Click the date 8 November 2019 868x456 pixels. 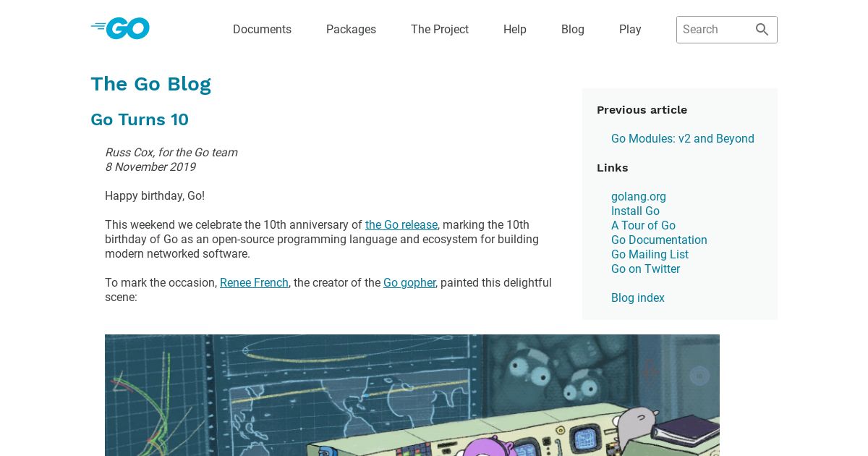(x=150, y=167)
